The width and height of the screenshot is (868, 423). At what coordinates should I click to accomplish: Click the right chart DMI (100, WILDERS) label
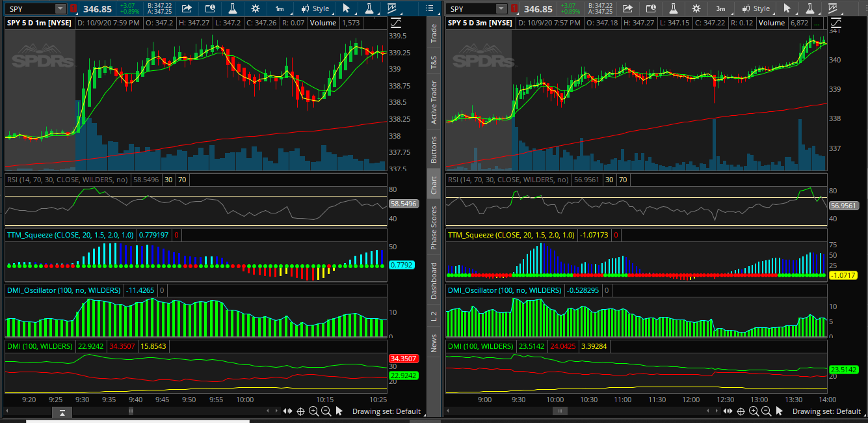(480, 346)
